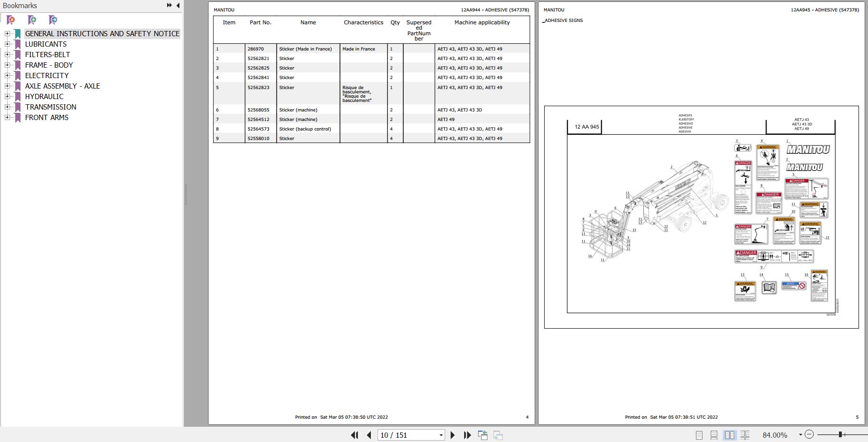Jump to the last page
The height and width of the screenshot is (442, 868).
pyautogui.click(x=468, y=435)
